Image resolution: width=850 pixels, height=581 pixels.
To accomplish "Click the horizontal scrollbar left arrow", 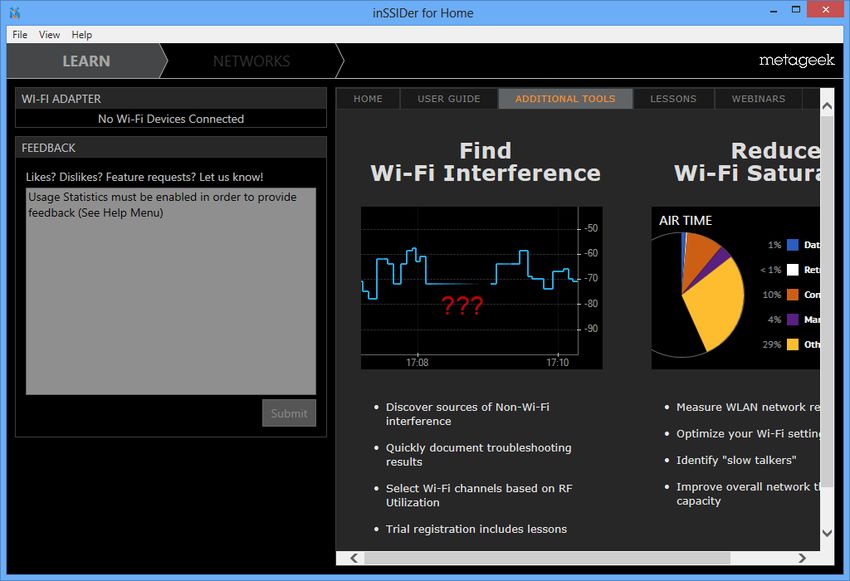I will pyautogui.click(x=354, y=558).
